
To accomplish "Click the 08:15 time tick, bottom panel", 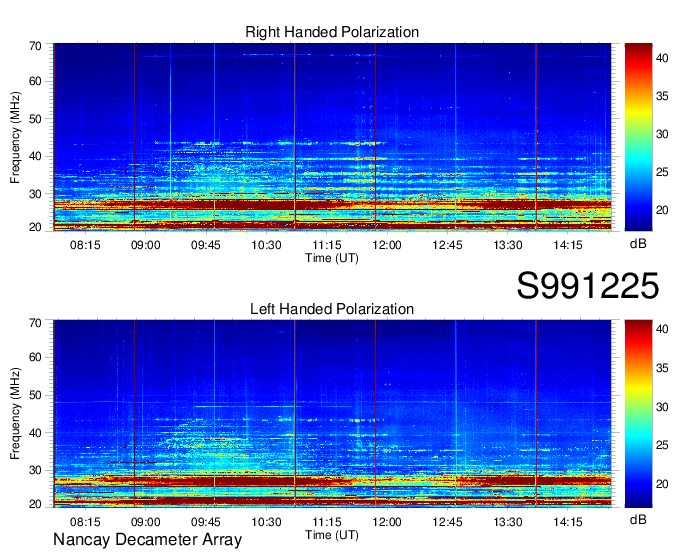I will tap(85, 522).
